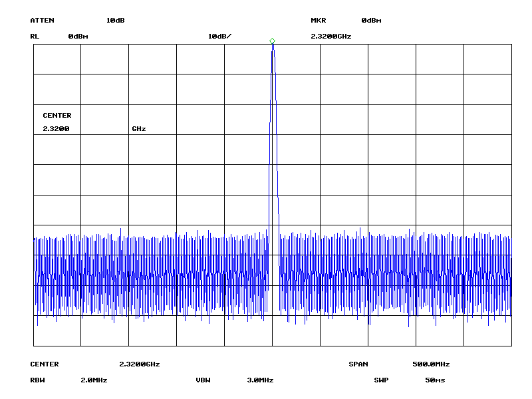Click the VBW value 3.0MHz

[260, 380]
